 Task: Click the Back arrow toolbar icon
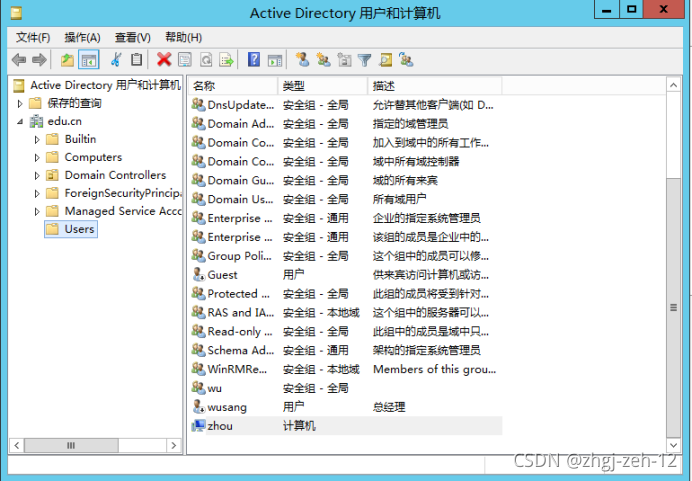(19, 60)
